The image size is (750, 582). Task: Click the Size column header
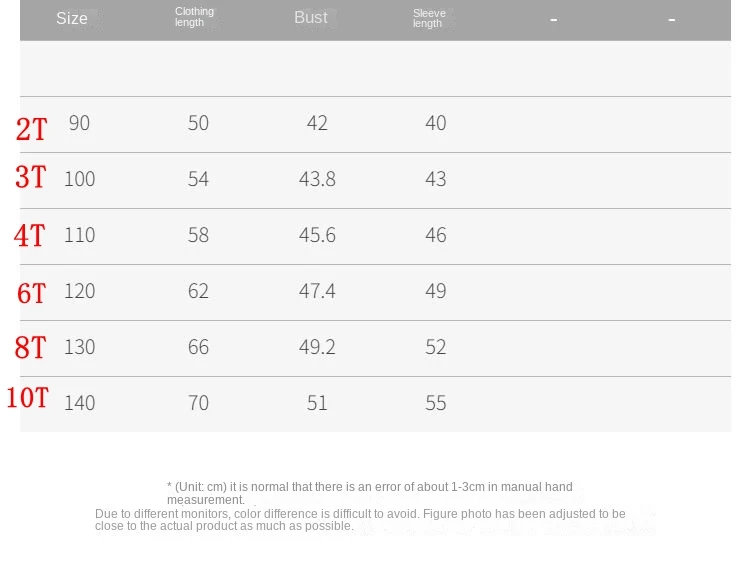point(72,18)
